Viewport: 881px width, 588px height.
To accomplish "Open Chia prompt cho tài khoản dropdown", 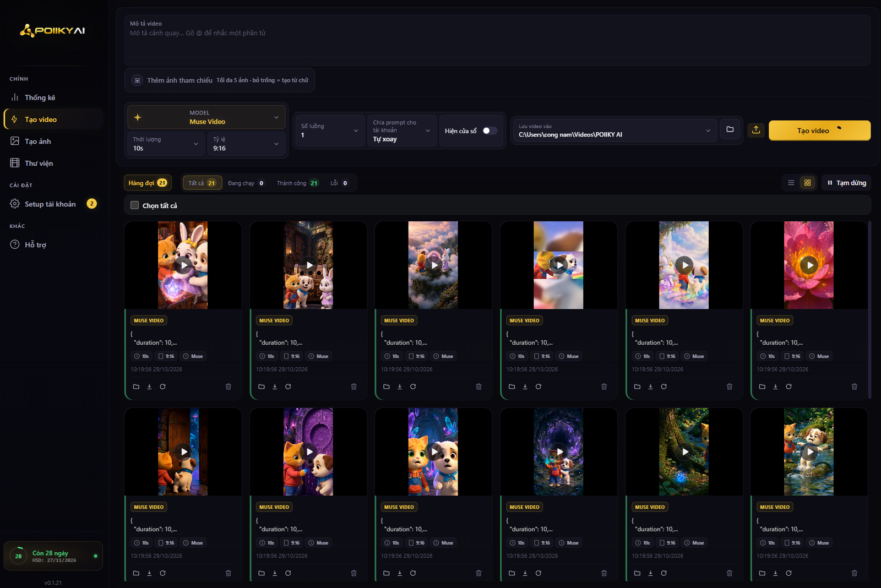I will pos(402,130).
